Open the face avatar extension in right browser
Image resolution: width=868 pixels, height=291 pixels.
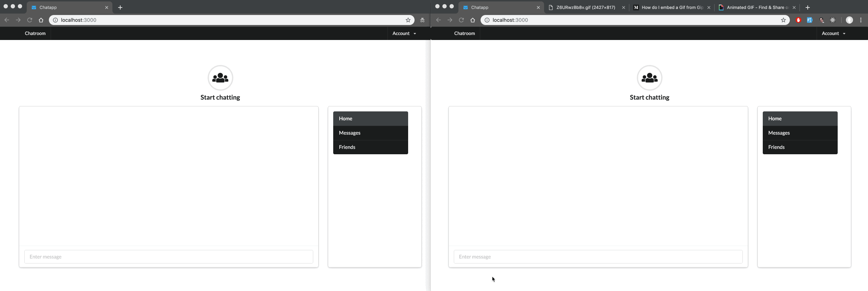point(821,20)
